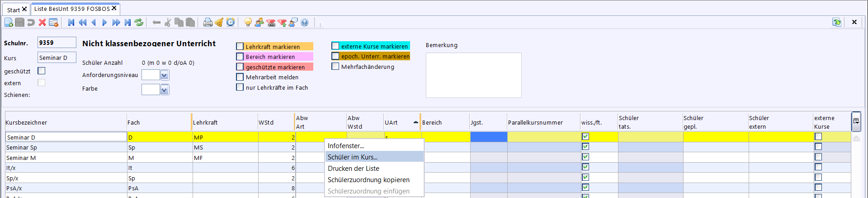Image resolution: width=868 pixels, height=198 pixels.
Task: Click Lehrkraft cell MF
Action: pyautogui.click(x=225, y=158)
